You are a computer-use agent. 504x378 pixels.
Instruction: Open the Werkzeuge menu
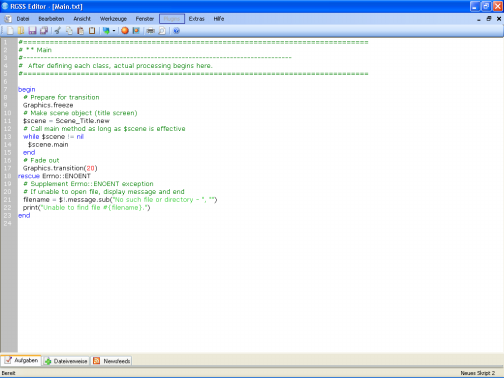click(113, 19)
